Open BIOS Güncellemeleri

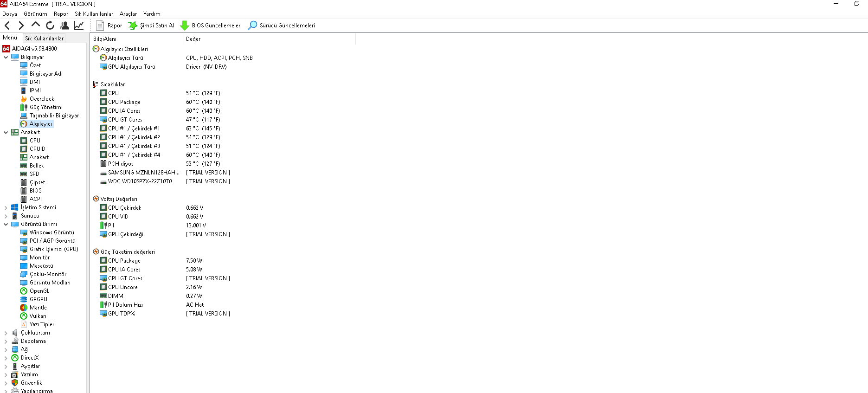coord(211,26)
